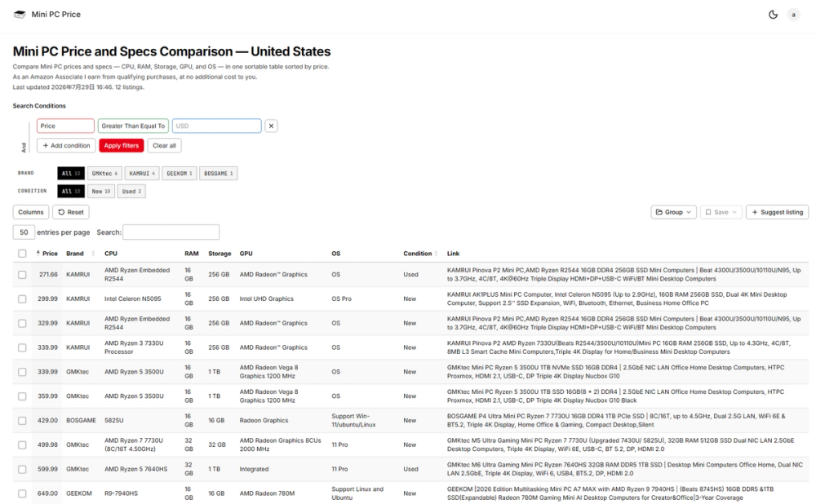Click the Reset button
Image resolution: width=816 pixels, height=504 pixels.
click(x=71, y=212)
